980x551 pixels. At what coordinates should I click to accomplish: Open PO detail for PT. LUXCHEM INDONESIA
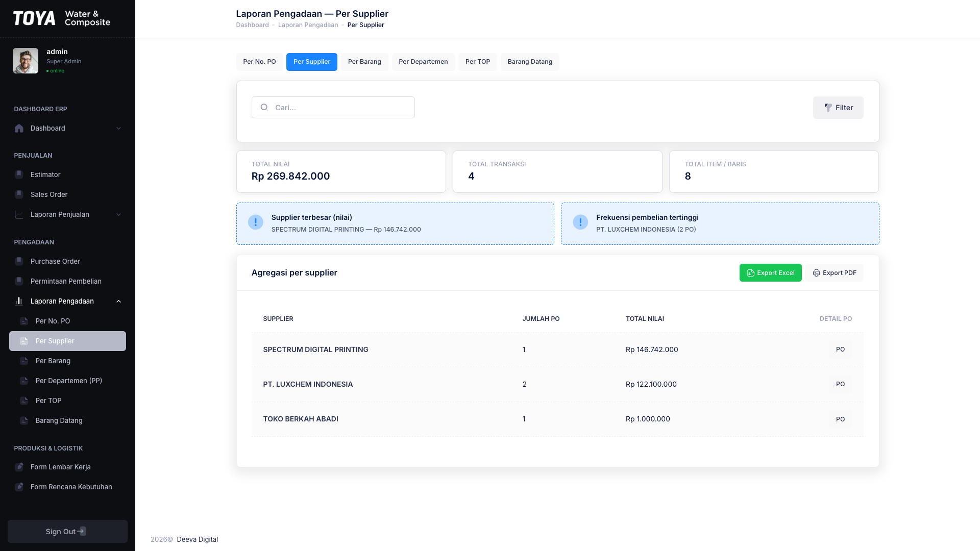tap(840, 384)
